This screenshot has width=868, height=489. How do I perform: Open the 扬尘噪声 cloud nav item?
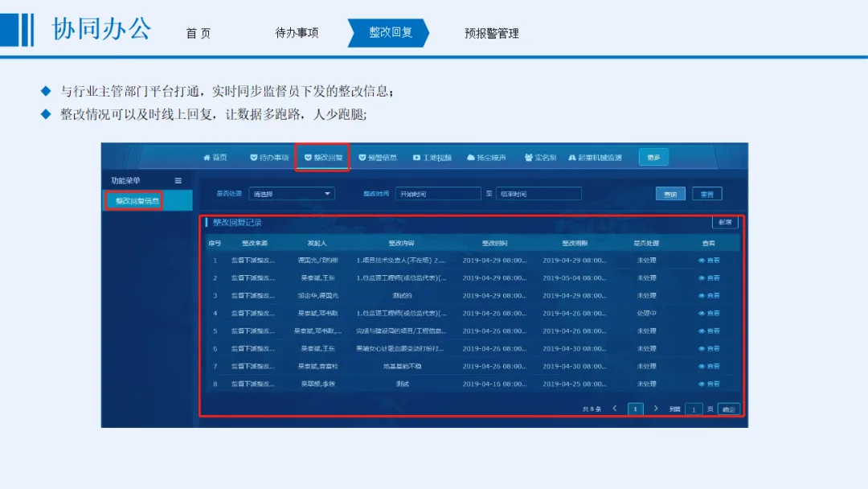486,158
